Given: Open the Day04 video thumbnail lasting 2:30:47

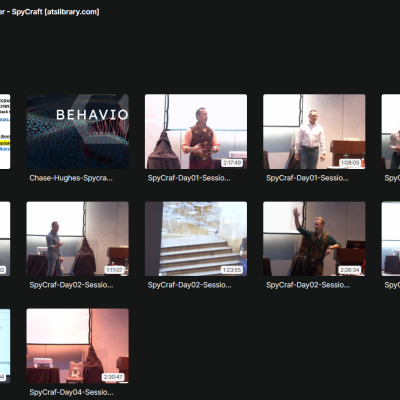Looking at the screenshot, I should click(x=78, y=346).
